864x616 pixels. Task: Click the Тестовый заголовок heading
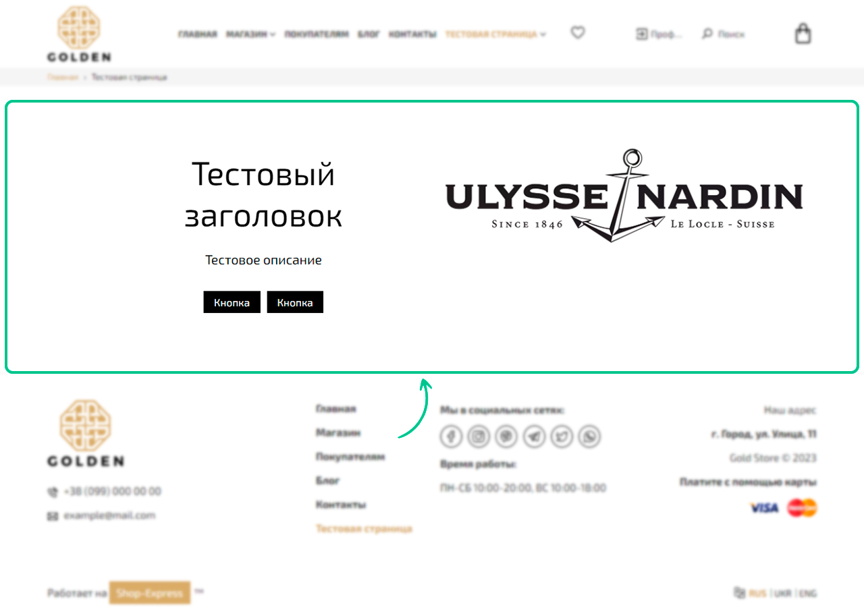(x=263, y=196)
